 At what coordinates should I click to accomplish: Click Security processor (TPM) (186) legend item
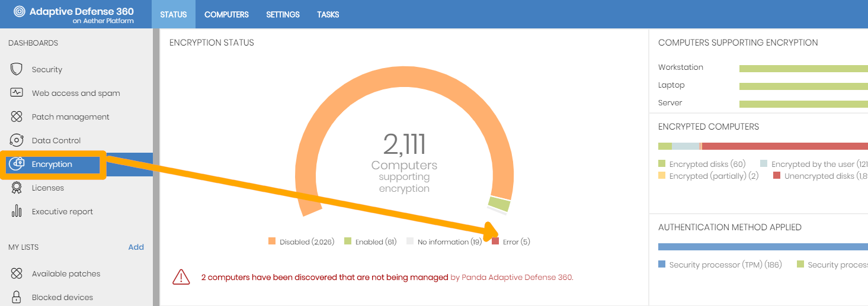720,265
